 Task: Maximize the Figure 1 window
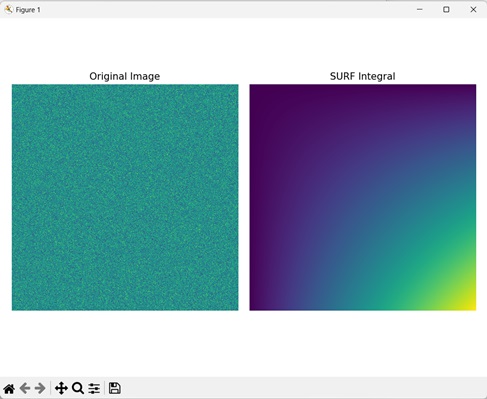coord(446,9)
